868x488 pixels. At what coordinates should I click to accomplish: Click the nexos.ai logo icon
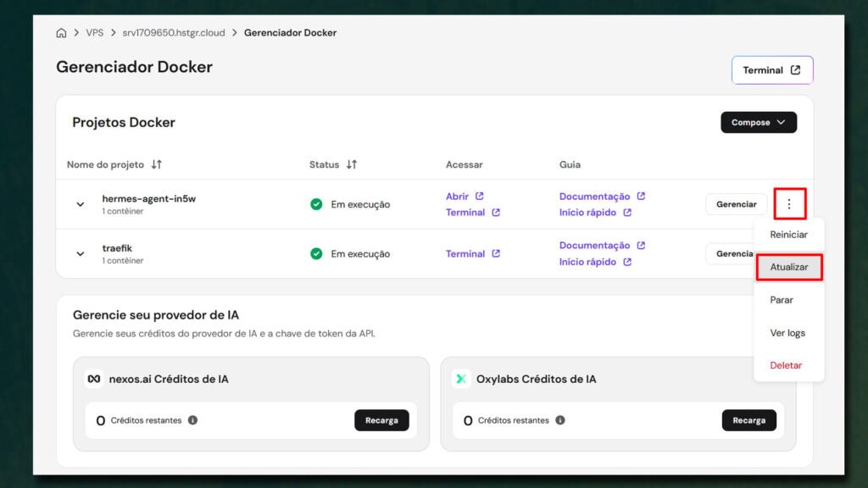[94, 379]
